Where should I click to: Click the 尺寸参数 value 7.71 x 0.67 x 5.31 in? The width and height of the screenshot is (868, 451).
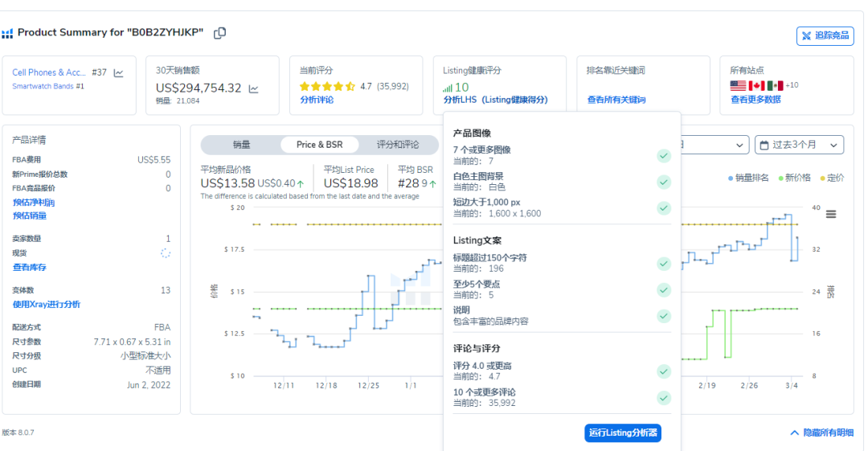(x=132, y=342)
